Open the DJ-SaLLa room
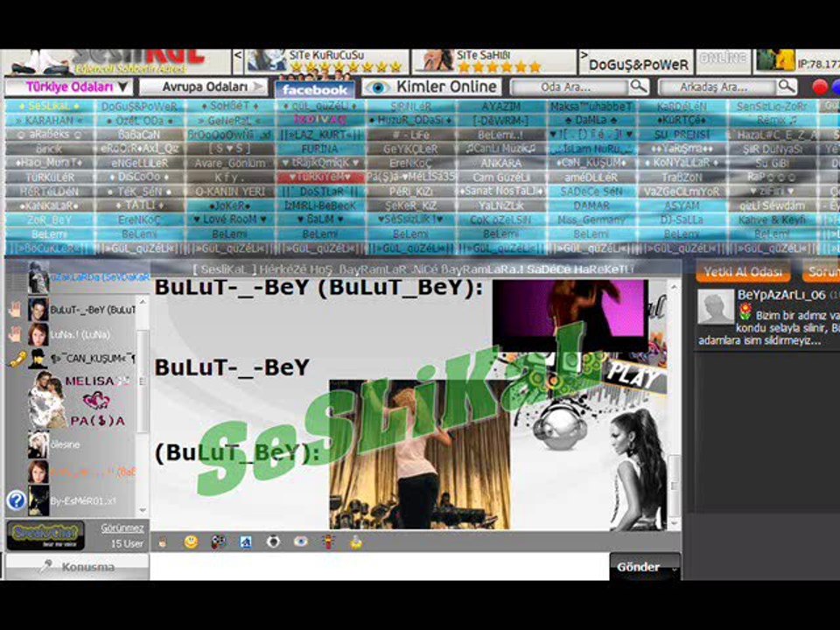The width and height of the screenshot is (840, 630). click(682, 220)
